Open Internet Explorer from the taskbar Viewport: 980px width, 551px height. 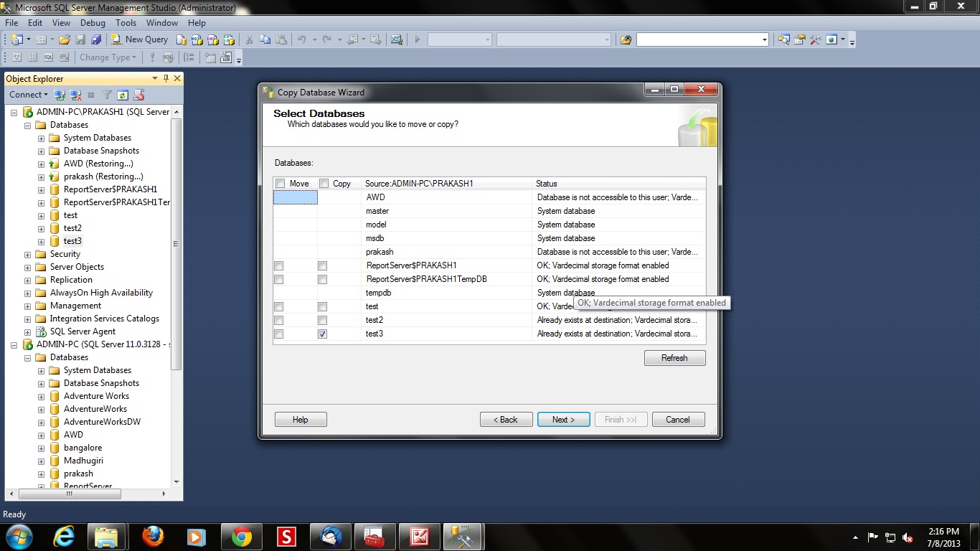click(65, 537)
